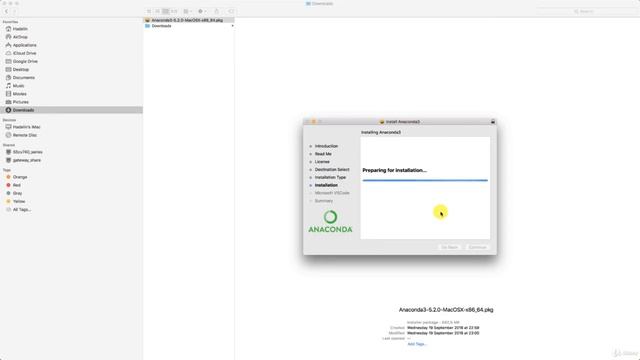Go back with the Finder back arrow
Screen dimensions: 640x360
click(x=6, y=11)
